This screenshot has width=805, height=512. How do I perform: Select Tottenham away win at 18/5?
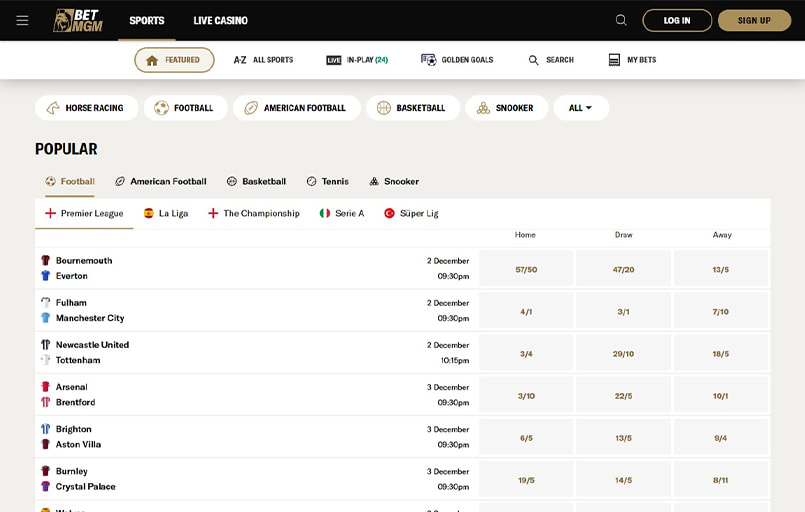click(x=721, y=353)
